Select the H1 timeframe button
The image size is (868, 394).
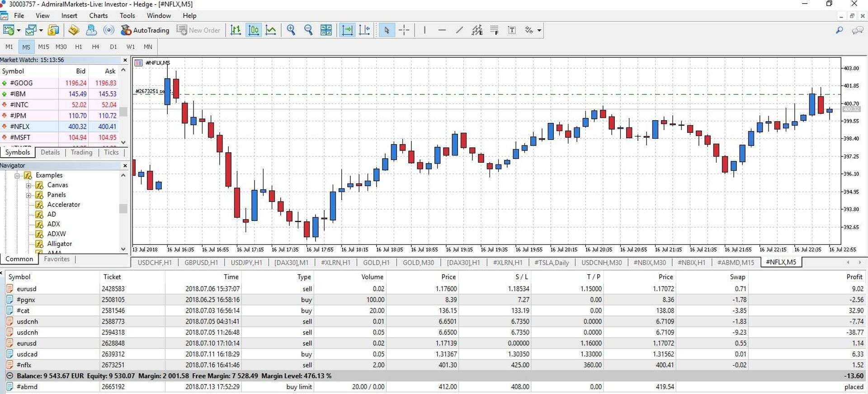pos(78,47)
